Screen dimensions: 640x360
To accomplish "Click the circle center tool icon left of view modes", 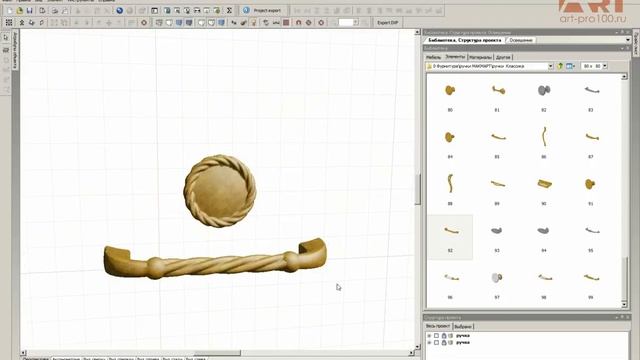I will 144,22.
